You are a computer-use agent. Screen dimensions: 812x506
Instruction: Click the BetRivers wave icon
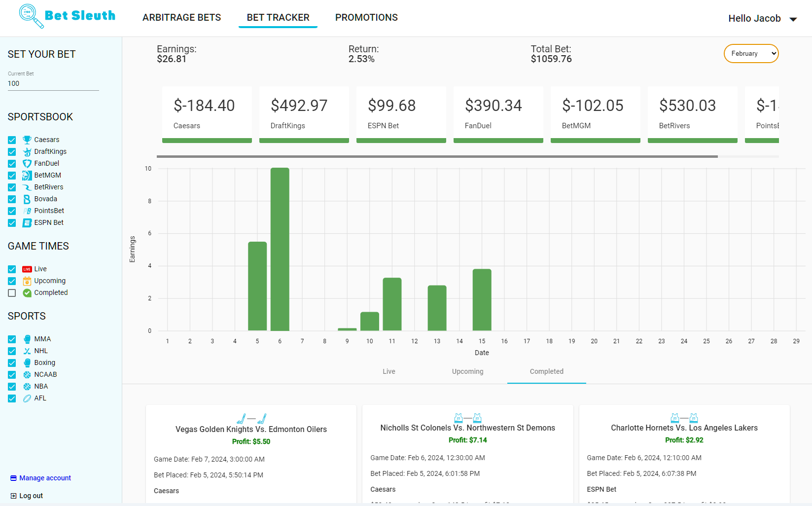(x=27, y=187)
